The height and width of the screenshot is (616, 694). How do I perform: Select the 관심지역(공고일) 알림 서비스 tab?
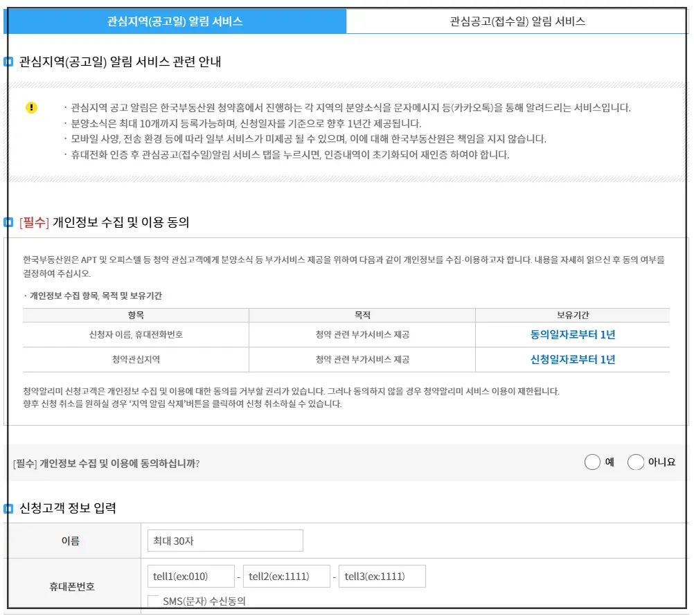175,20
